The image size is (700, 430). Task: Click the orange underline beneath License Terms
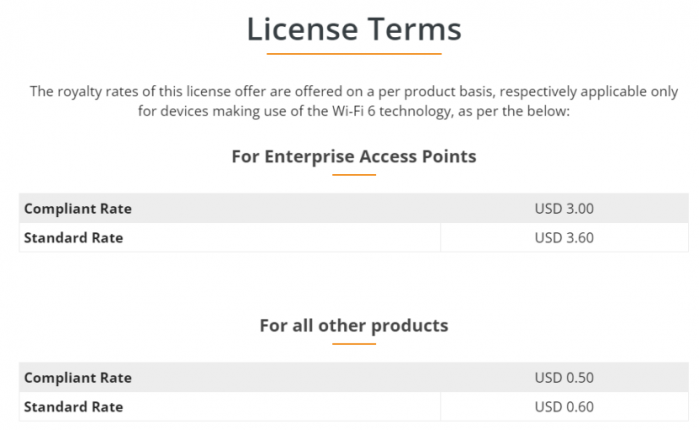coord(354,54)
